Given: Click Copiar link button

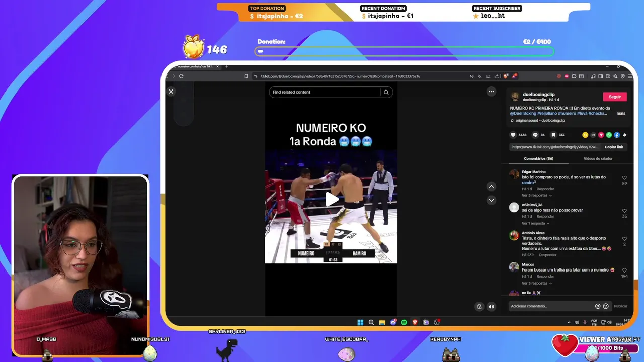Looking at the screenshot, I should point(614,147).
